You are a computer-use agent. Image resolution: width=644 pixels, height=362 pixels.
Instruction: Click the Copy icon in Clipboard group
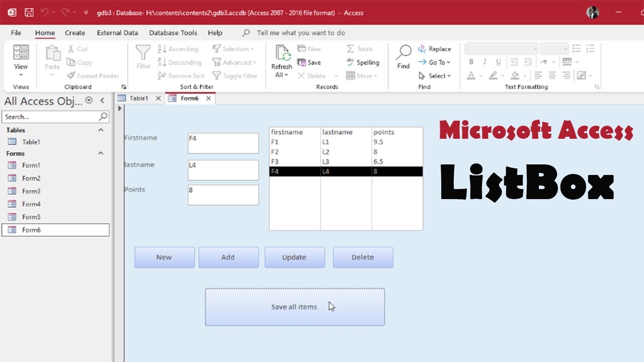71,62
